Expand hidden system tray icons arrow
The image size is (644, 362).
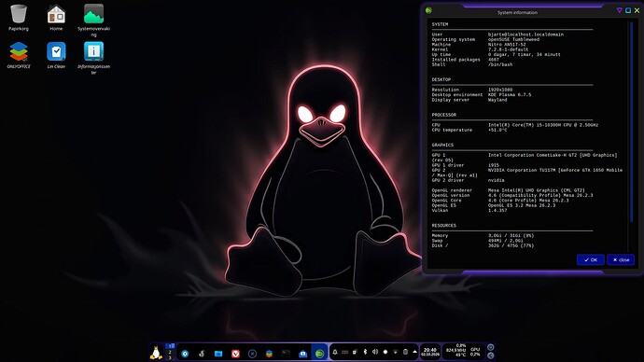click(x=414, y=352)
